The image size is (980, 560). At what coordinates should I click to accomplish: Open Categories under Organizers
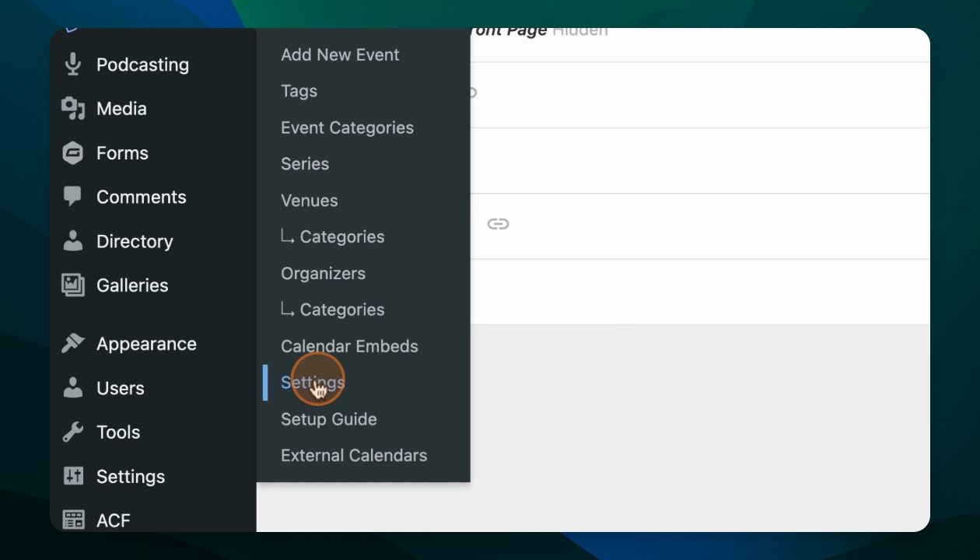[x=341, y=310]
